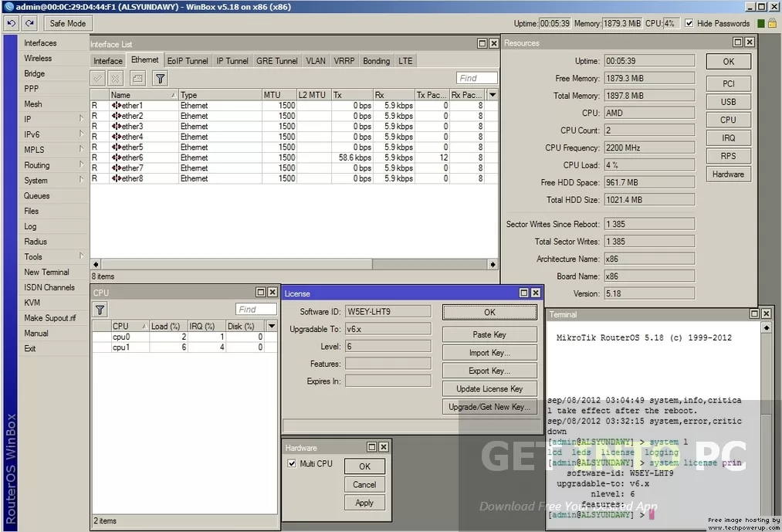Viewport: 782px width, 532px height.
Task: Toggle the Hide Passwords checkbox
Action: pyautogui.click(x=689, y=23)
